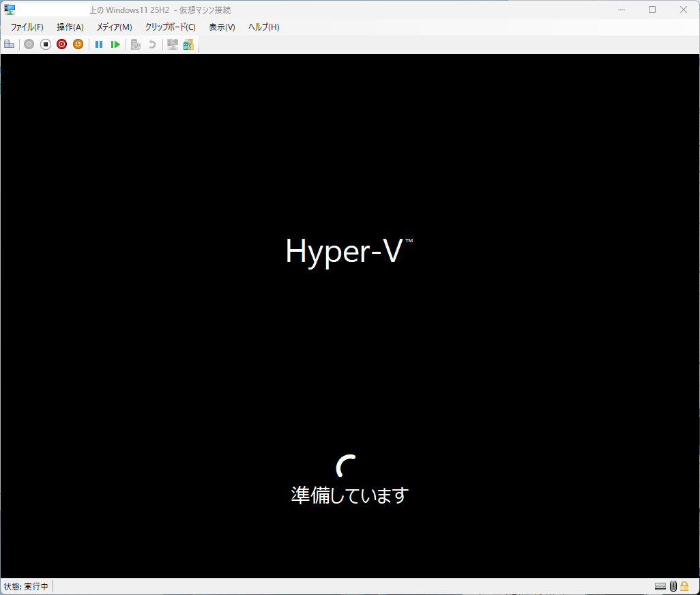Open the 操作(A) menu
700x595 pixels.
tap(70, 27)
